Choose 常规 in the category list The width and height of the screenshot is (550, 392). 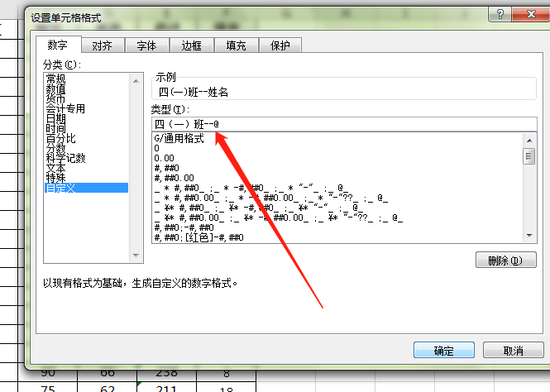[86, 79]
